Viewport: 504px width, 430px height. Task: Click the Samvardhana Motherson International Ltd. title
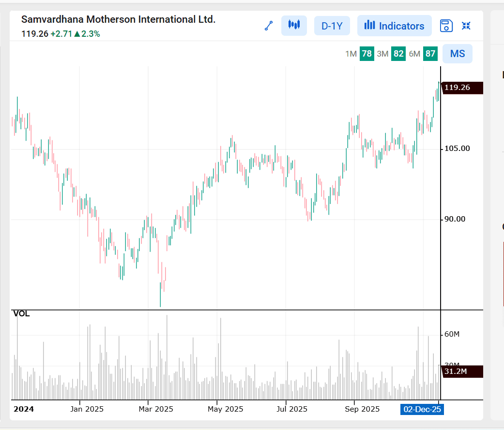[x=118, y=19]
